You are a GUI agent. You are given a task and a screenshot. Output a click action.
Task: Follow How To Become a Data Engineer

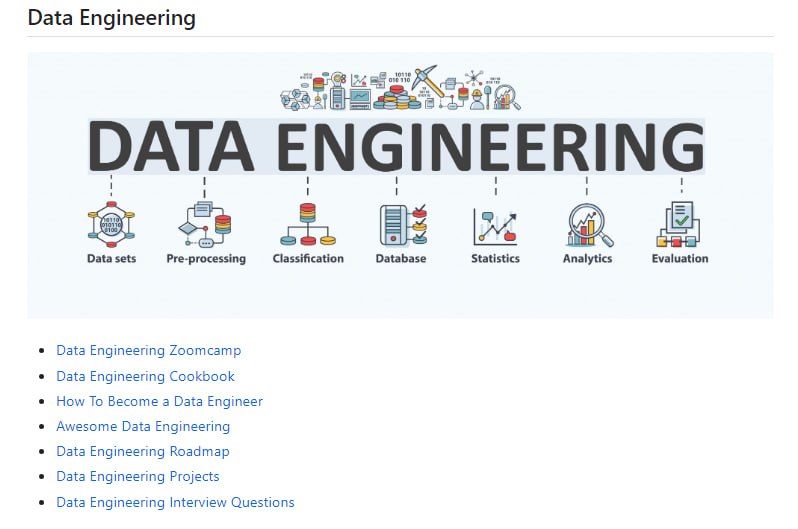159,402
